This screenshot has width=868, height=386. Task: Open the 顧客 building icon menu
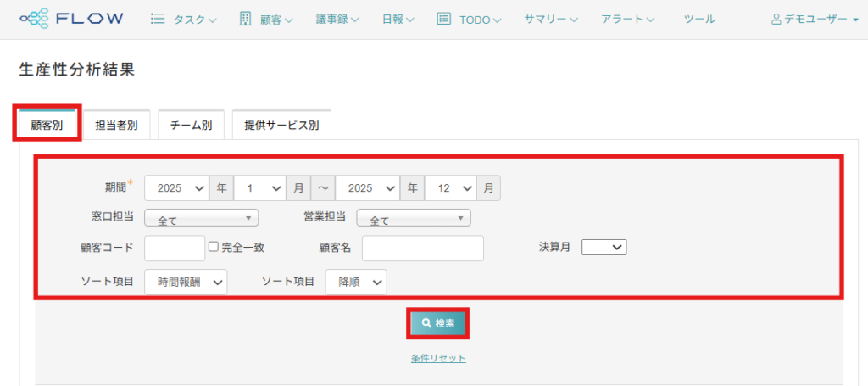[246, 19]
